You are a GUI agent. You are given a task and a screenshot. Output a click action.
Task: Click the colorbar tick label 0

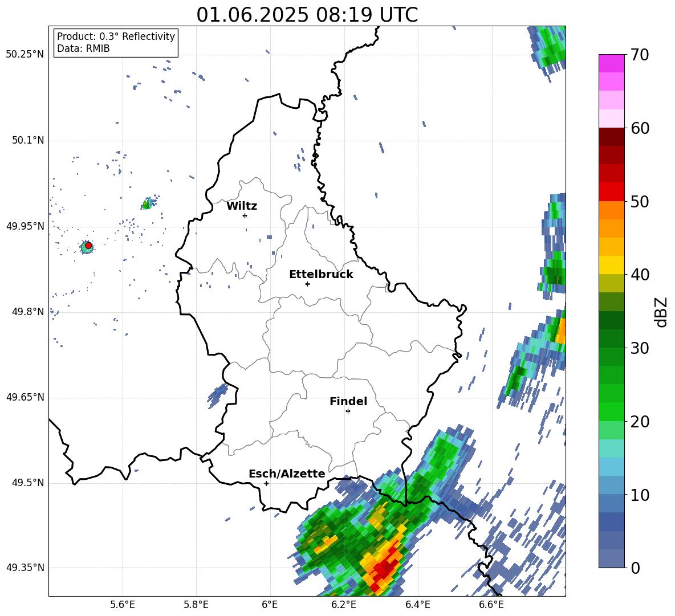pyautogui.click(x=635, y=568)
